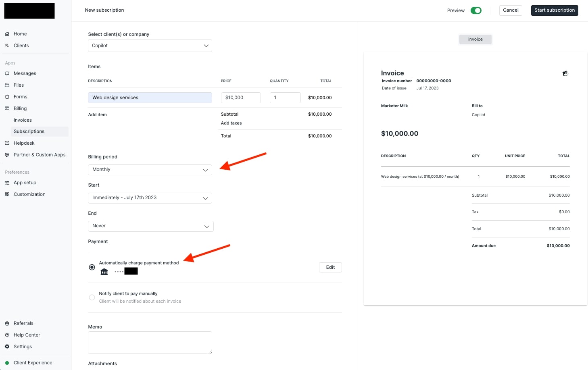
Task: Toggle the Preview switch off
Action: (476, 10)
